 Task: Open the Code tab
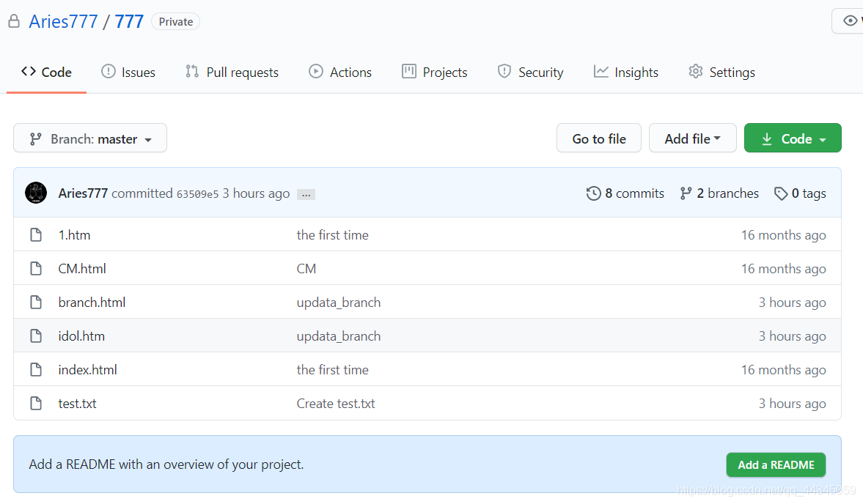tap(46, 72)
